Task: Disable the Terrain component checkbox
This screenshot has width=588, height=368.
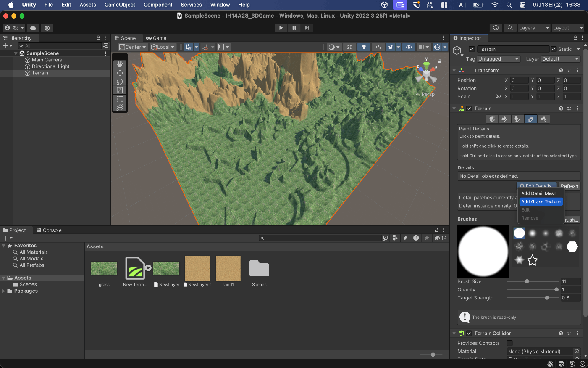Action: (x=469, y=109)
